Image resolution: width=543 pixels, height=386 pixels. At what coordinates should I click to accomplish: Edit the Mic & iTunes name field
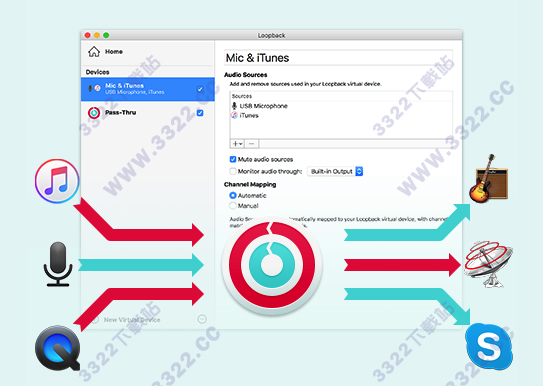click(x=338, y=57)
